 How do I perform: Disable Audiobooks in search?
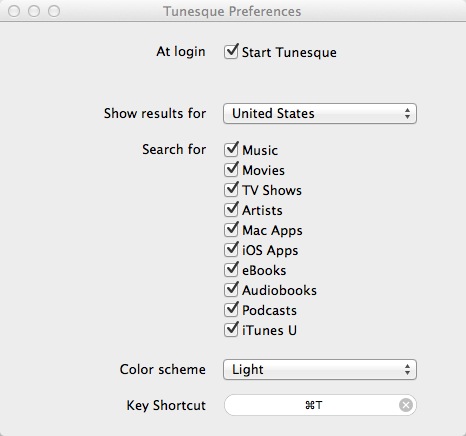pos(231,290)
